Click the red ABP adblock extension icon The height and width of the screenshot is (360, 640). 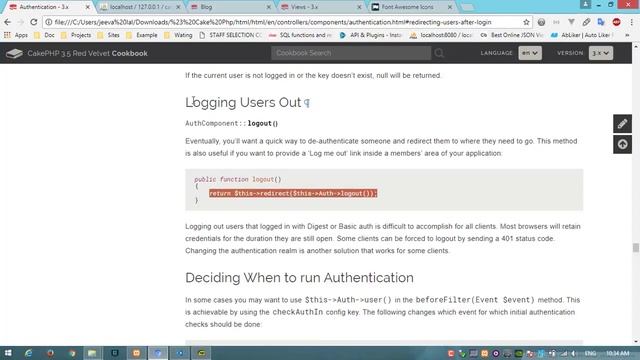click(616, 22)
